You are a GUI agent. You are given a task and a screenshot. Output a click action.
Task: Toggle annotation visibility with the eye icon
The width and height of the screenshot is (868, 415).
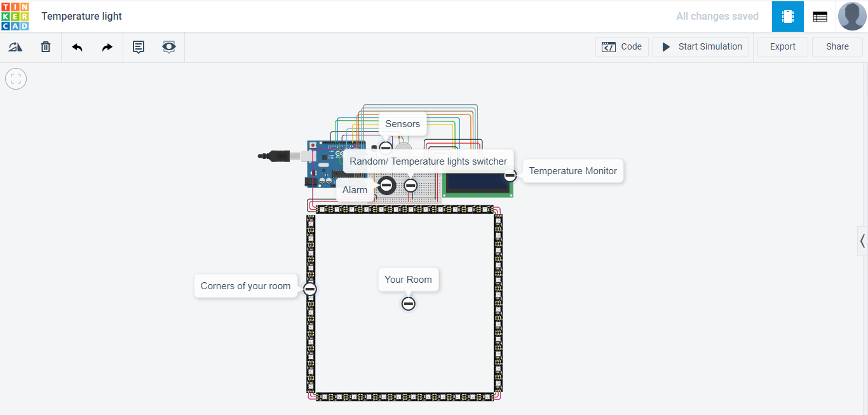pyautogui.click(x=168, y=46)
